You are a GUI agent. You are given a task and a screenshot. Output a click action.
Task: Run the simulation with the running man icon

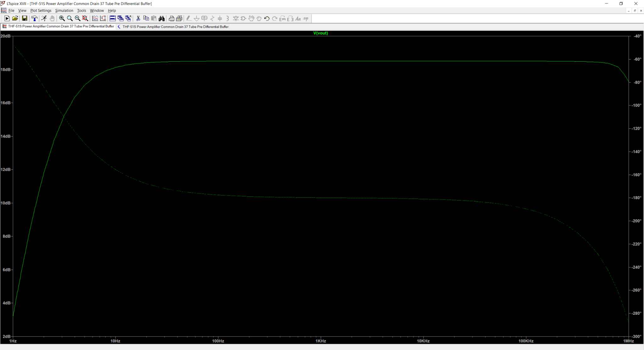click(44, 19)
